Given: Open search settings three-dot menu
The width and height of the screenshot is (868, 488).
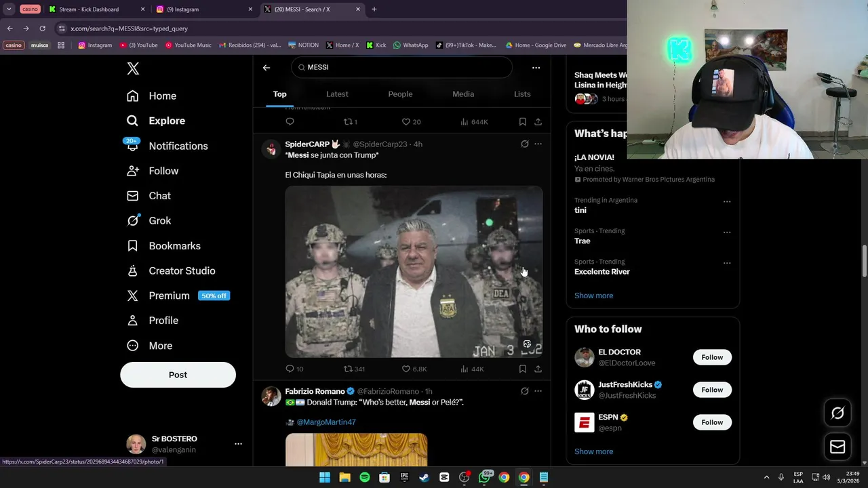Looking at the screenshot, I should coord(536,68).
